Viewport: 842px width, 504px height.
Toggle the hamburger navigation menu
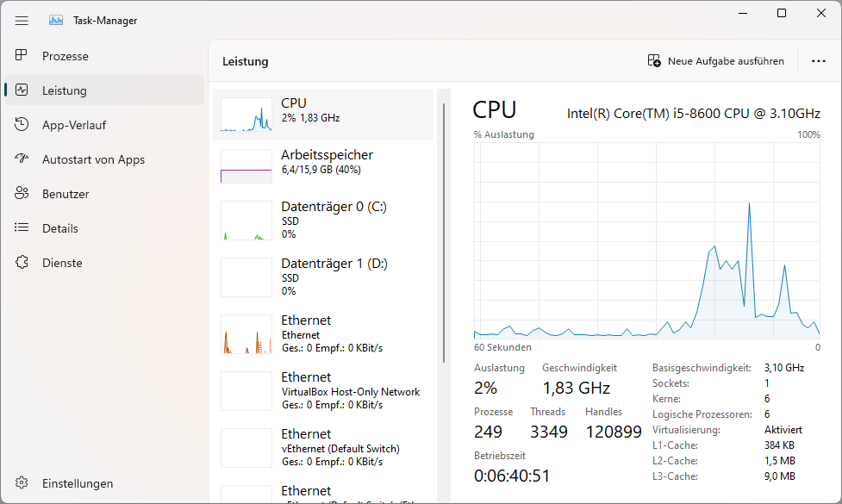(x=22, y=20)
